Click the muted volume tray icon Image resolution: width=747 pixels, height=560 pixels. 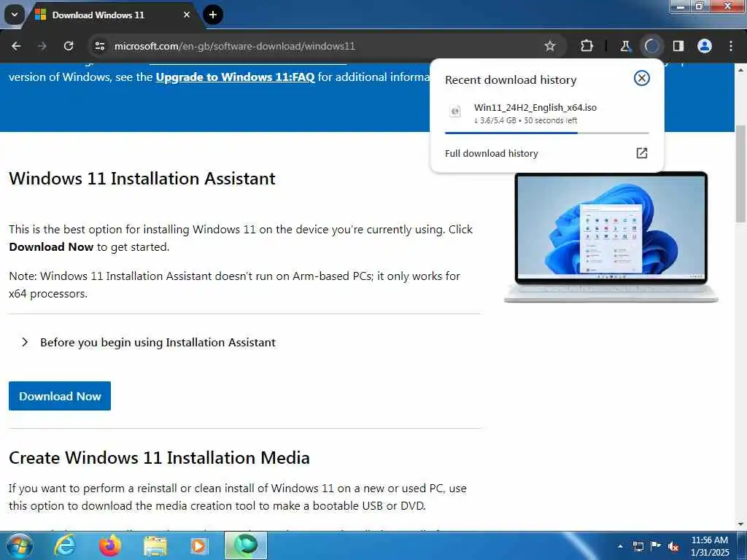point(673,546)
